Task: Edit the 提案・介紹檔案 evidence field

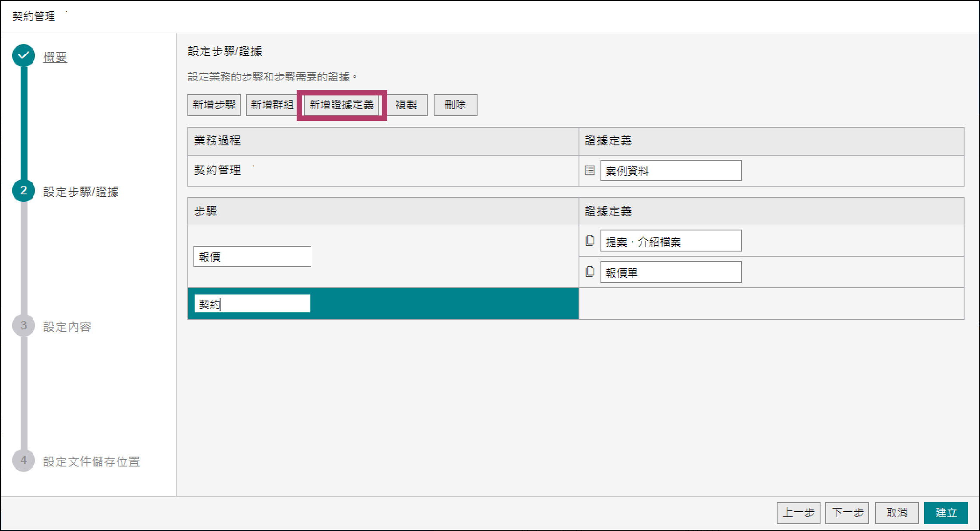Action: [x=671, y=241]
